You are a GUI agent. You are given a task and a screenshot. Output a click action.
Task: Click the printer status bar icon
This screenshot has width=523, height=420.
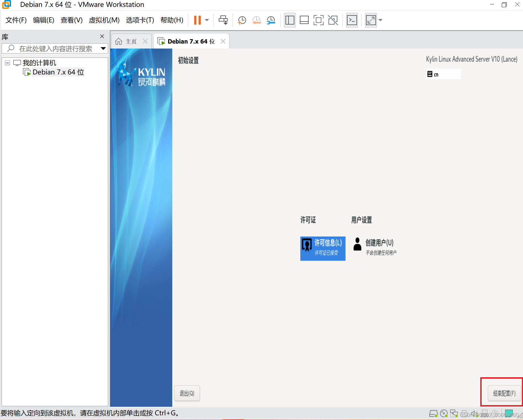pos(465,414)
